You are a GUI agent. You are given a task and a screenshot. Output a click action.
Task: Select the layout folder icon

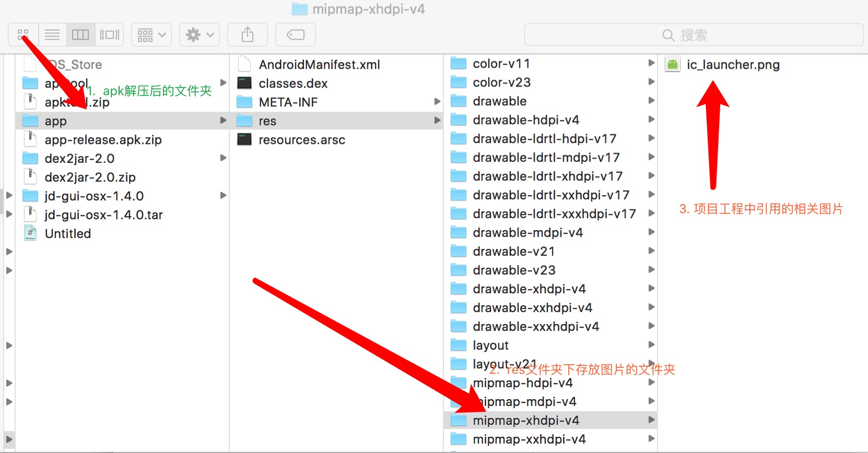tap(459, 345)
